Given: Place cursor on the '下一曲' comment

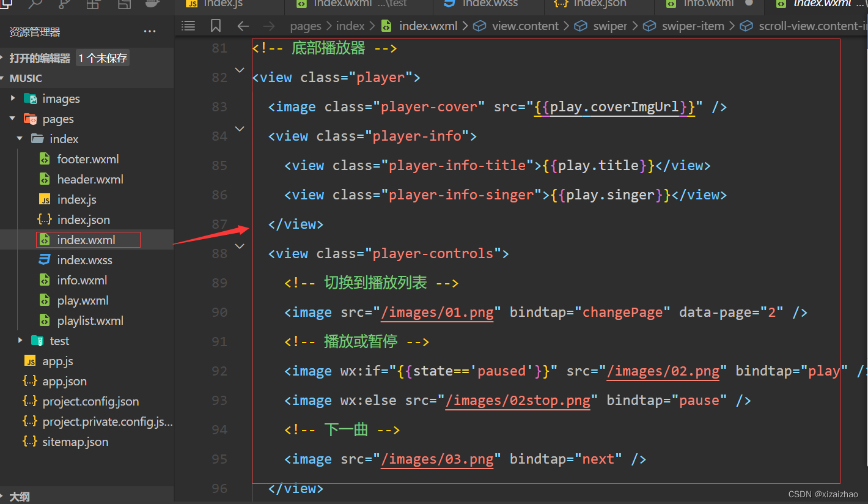Looking at the screenshot, I should pyautogui.click(x=346, y=430).
